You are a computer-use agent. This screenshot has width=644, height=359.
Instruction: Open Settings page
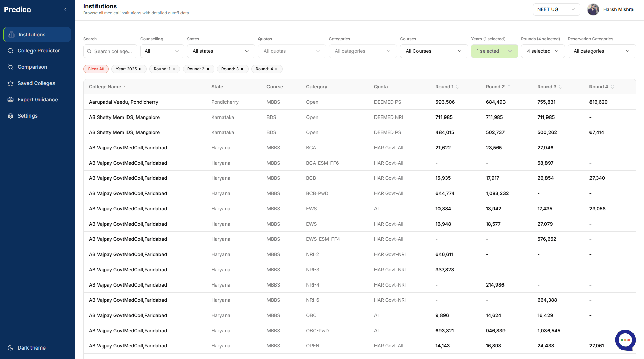click(37, 116)
